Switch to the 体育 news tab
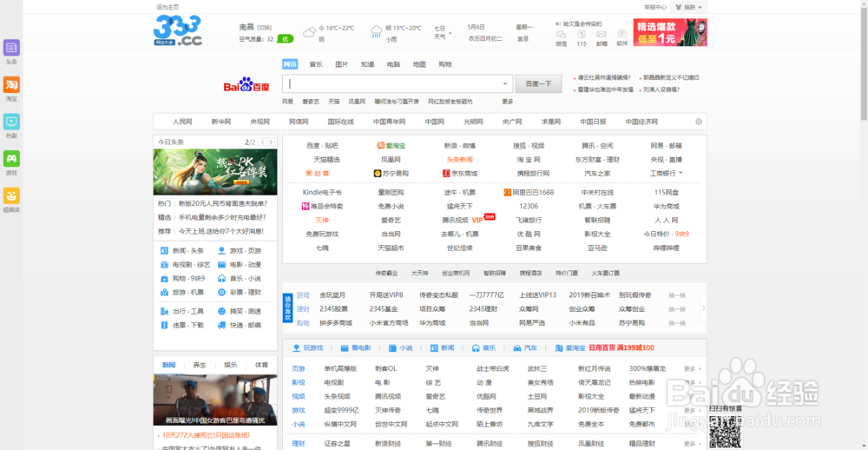The image size is (868, 450). point(261,365)
